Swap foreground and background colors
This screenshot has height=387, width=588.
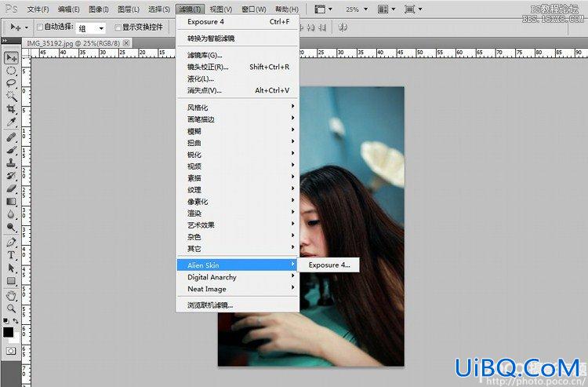16,321
